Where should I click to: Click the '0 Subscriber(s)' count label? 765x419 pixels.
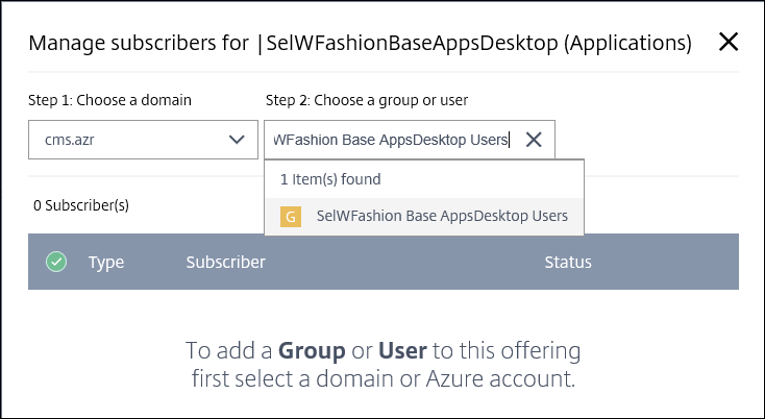tap(81, 206)
